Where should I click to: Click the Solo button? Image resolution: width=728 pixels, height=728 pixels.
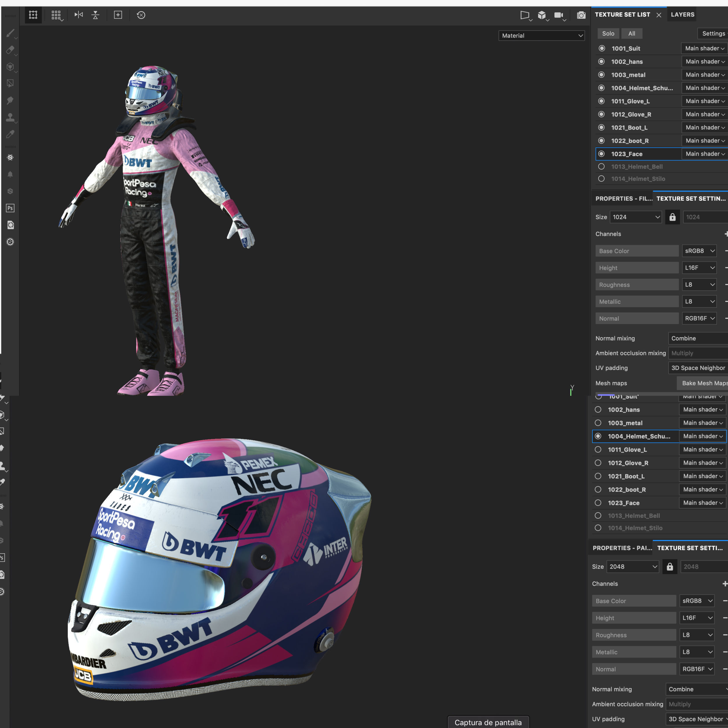(608, 33)
